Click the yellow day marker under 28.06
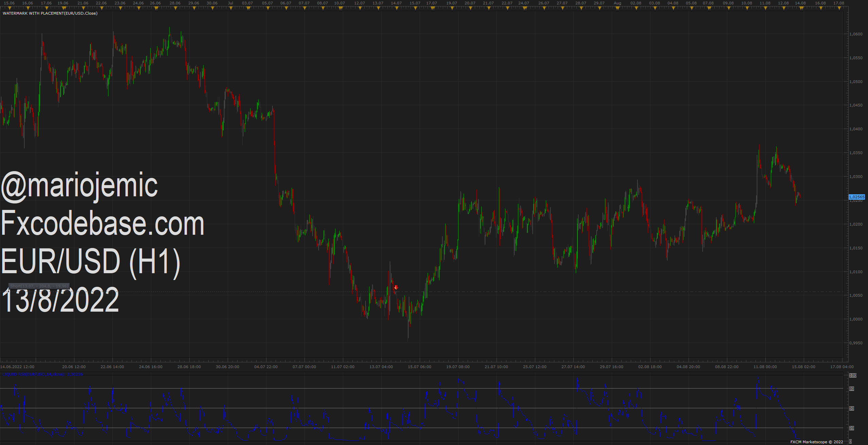Image resolution: width=868 pixels, height=445 pixels. (x=175, y=8)
